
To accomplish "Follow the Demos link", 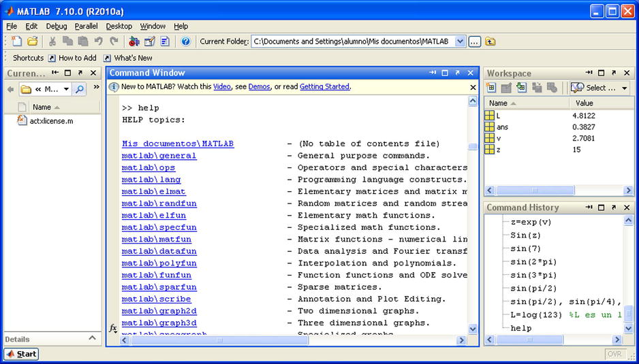I will 259,86.
